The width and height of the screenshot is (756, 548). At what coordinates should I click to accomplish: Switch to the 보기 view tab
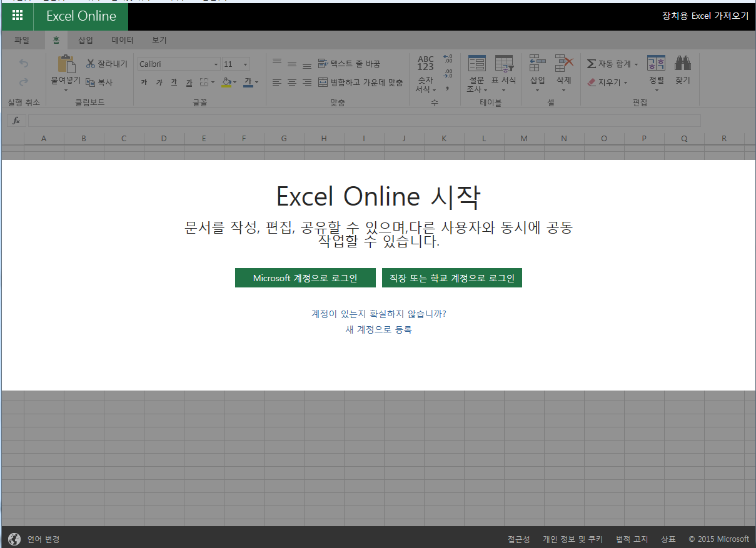pyautogui.click(x=159, y=40)
